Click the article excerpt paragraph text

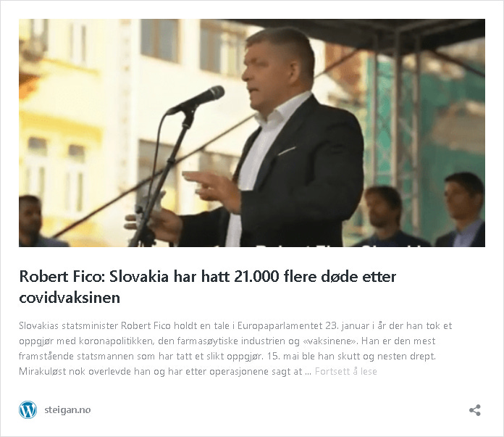[235, 349]
